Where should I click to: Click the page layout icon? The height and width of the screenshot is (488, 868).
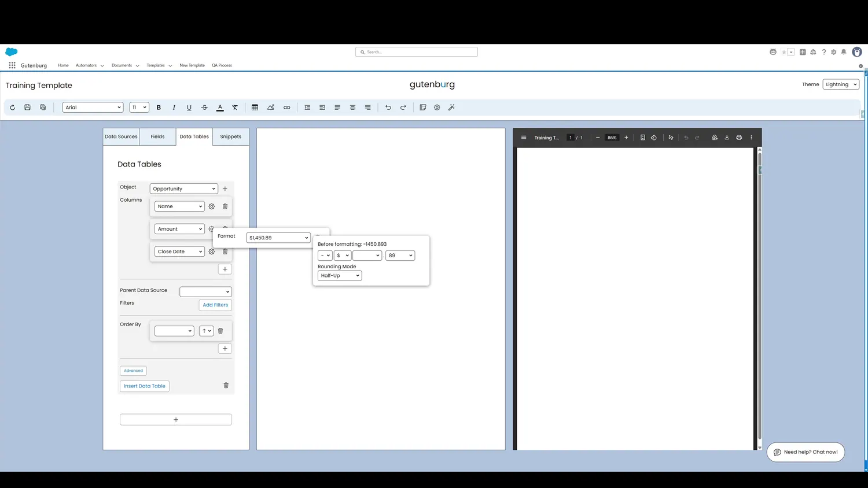click(423, 108)
